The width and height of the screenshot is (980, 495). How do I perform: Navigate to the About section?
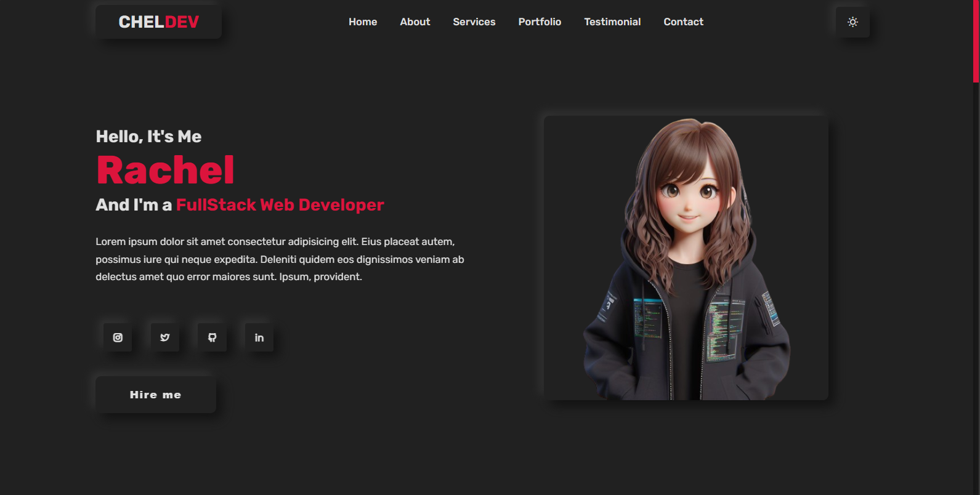415,22
